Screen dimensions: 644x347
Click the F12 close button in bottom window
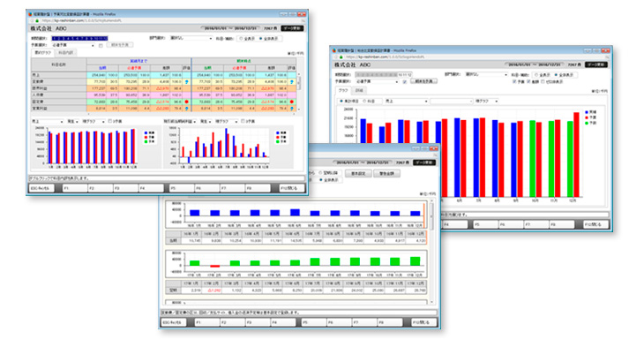coord(423,323)
